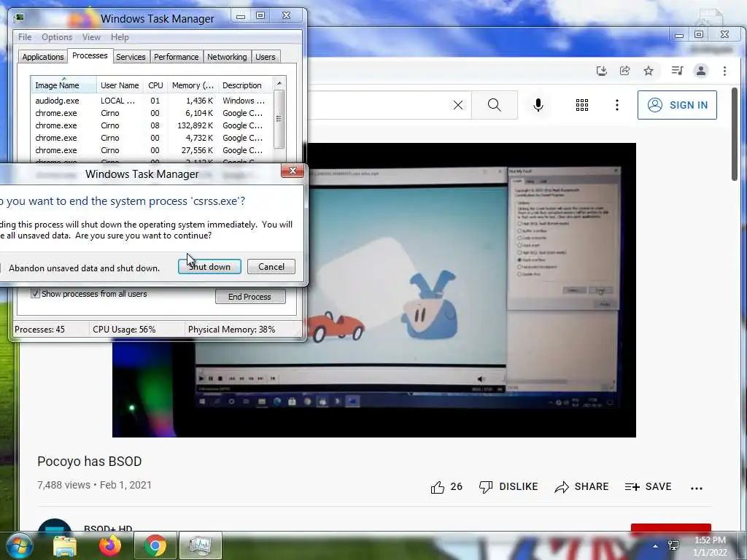Click the YouTube page vertical scrollbar

tap(735, 134)
